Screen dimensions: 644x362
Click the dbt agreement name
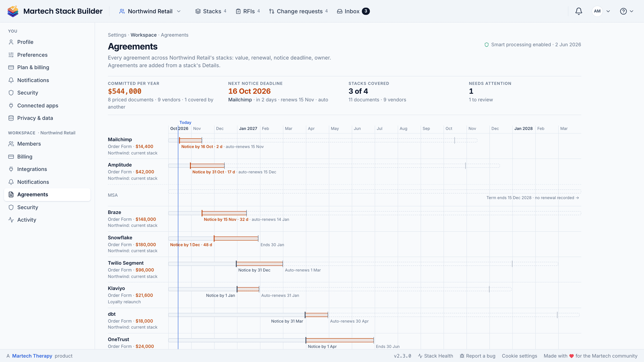pyautogui.click(x=112, y=314)
